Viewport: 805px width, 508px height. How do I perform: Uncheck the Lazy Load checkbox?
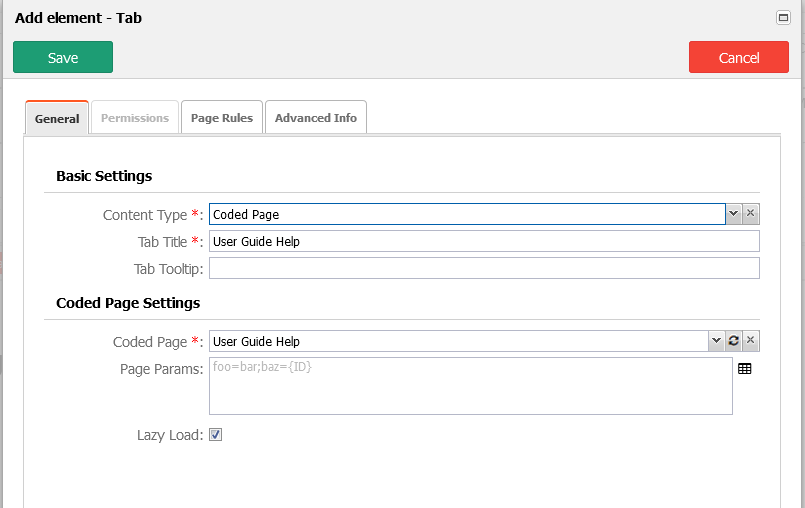(216, 435)
